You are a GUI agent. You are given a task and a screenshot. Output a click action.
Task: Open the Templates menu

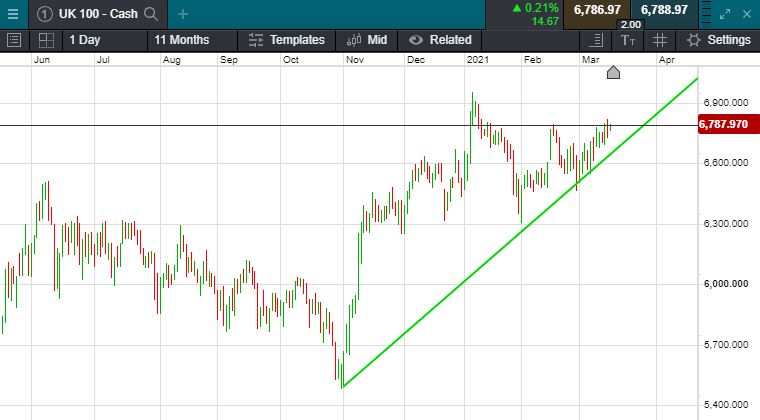click(x=286, y=40)
